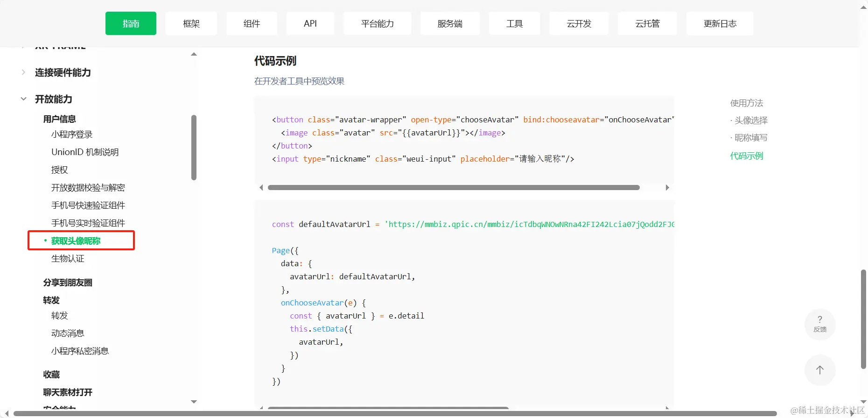
Task: Open the 动态消息 sidebar page
Action: pos(68,333)
